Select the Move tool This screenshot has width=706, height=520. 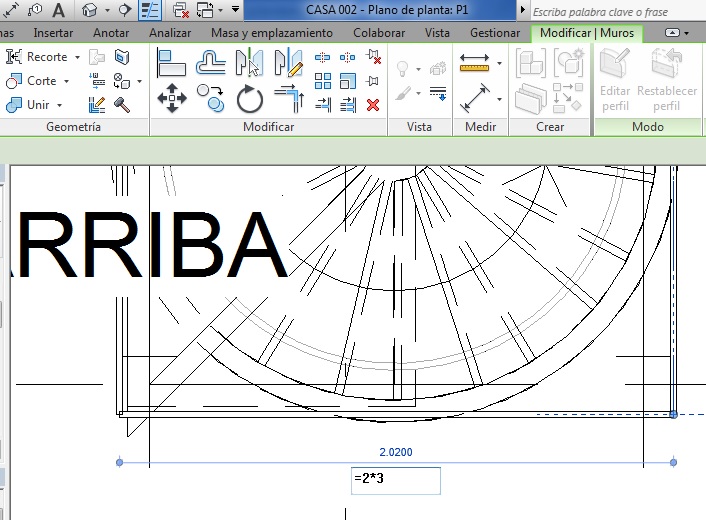tap(172, 99)
